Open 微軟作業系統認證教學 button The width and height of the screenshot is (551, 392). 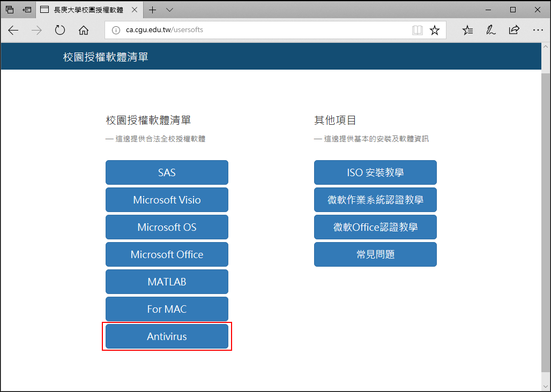375,200
